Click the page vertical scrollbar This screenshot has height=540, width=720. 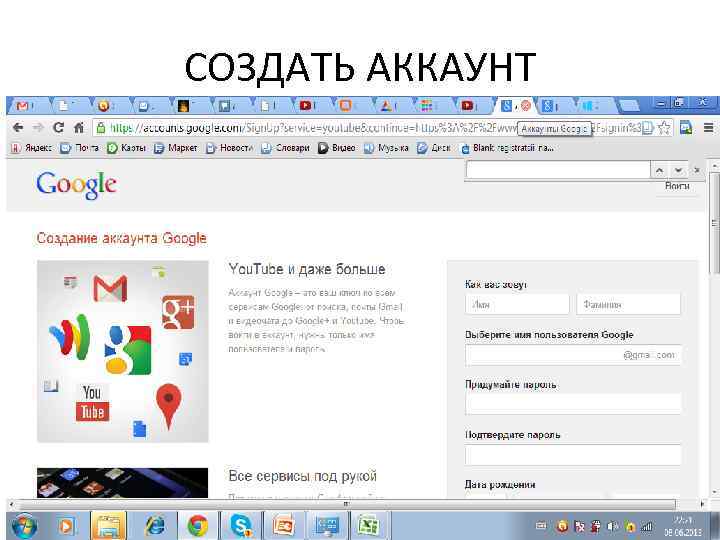714,224
